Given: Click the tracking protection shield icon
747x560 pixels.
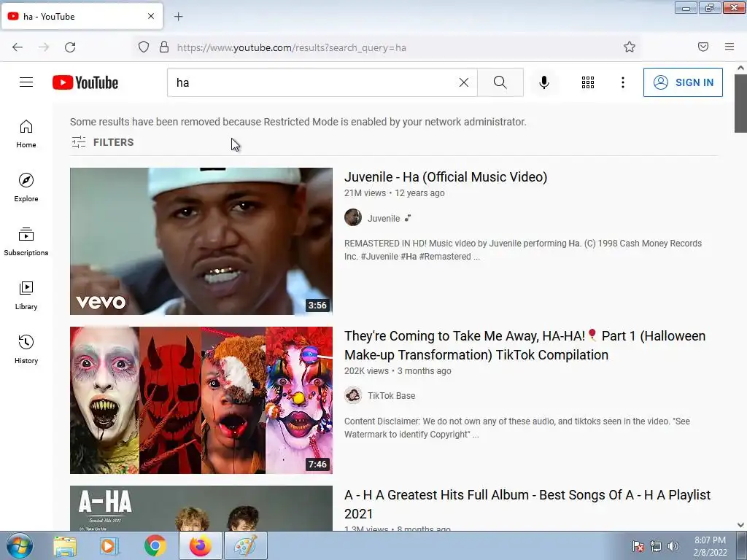Looking at the screenshot, I should [x=144, y=47].
